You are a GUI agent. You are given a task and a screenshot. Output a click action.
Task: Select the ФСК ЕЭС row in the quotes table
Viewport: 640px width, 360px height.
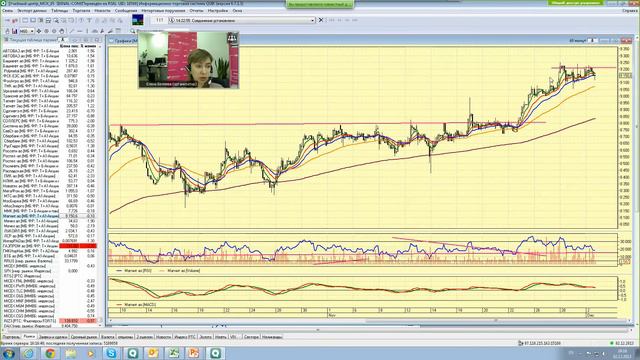tap(50, 76)
